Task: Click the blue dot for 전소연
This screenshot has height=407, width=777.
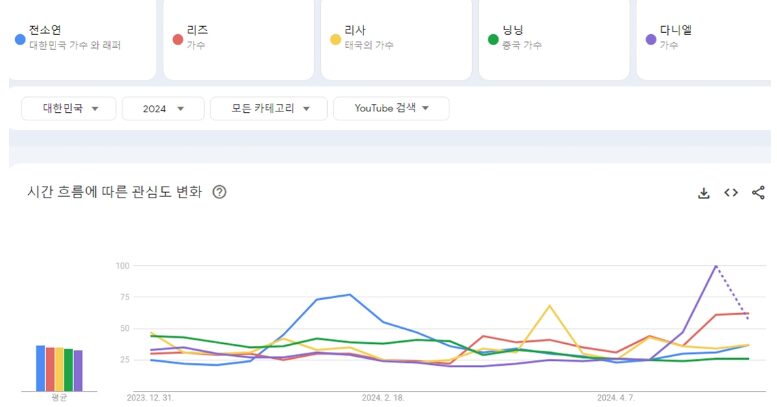Action: 20,39
